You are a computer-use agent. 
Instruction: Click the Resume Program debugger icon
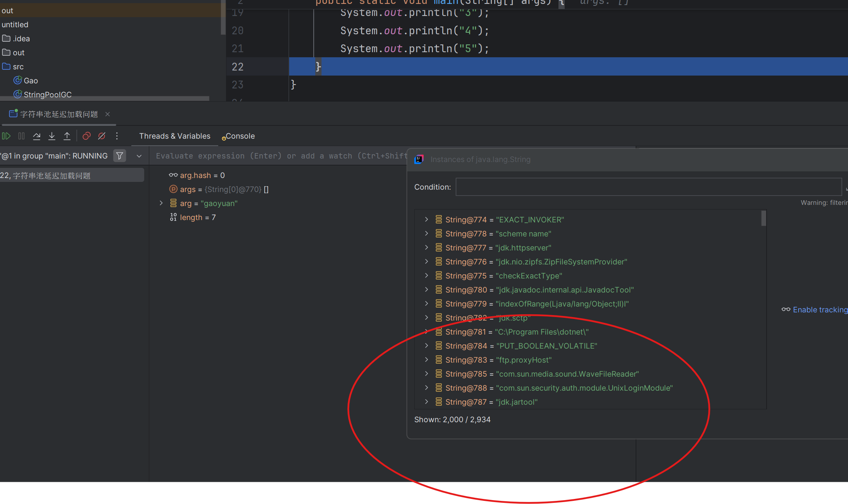tap(6, 136)
